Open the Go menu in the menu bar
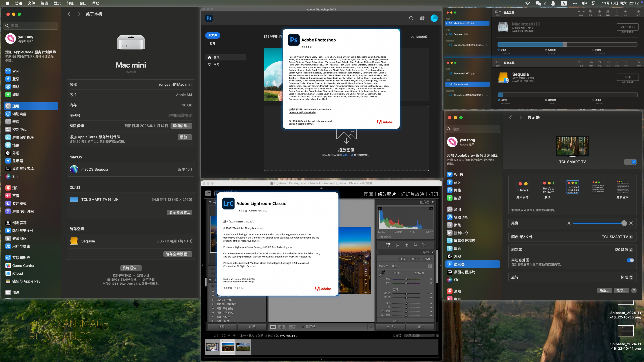 [x=70, y=3]
